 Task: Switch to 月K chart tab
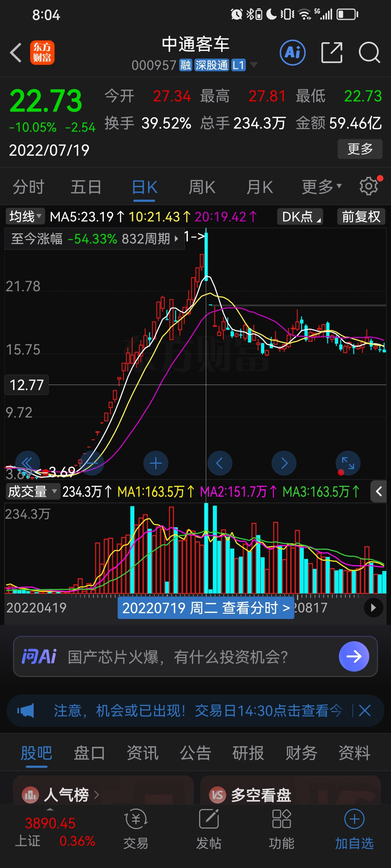click(260, 187)
